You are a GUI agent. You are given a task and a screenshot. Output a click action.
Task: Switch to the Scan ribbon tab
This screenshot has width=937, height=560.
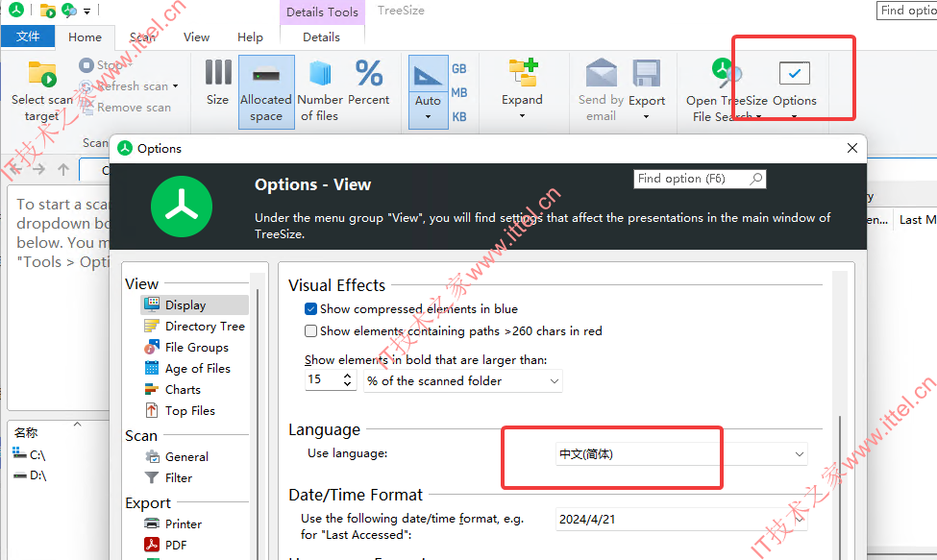[142, 37]
